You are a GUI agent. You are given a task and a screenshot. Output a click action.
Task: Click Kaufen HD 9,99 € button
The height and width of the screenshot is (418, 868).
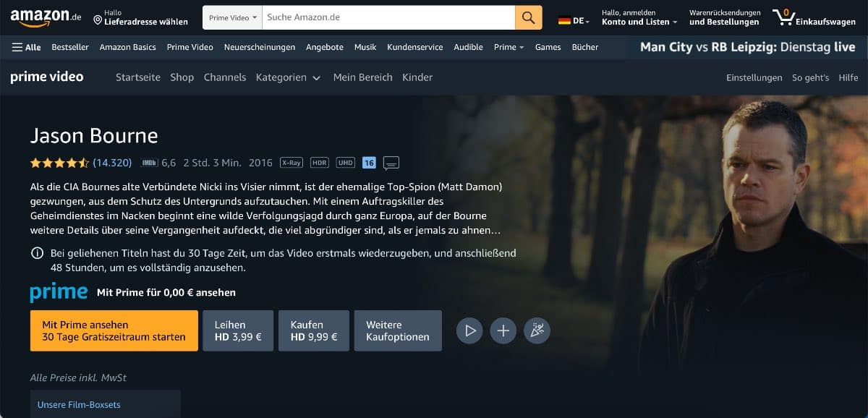click(x=314, y=330)
